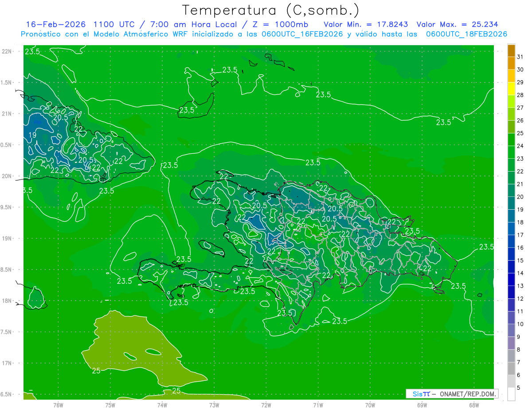Screen dimensions: 532x411
Task: Click the "72W" longitude axis label
Action: coord(266,405)
